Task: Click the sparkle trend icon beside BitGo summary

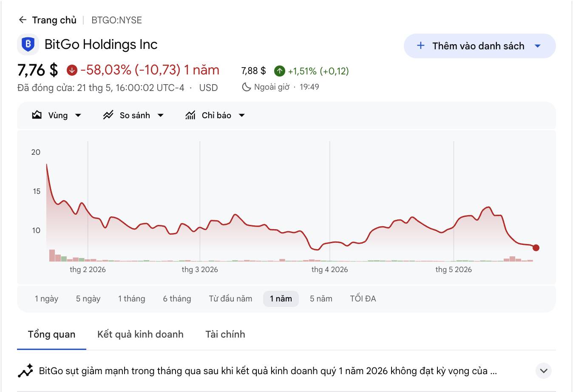Action: coord(26,371)
